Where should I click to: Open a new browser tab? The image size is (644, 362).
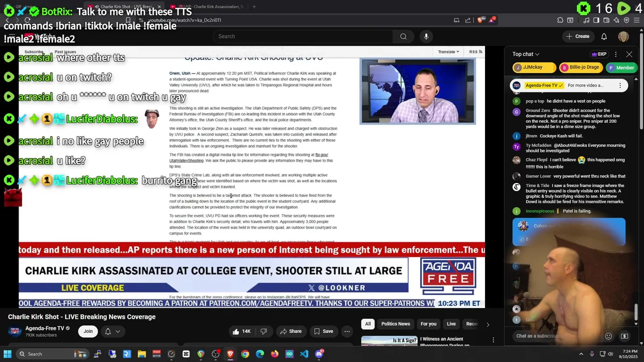pyautogui.click(x=254, y=7)
